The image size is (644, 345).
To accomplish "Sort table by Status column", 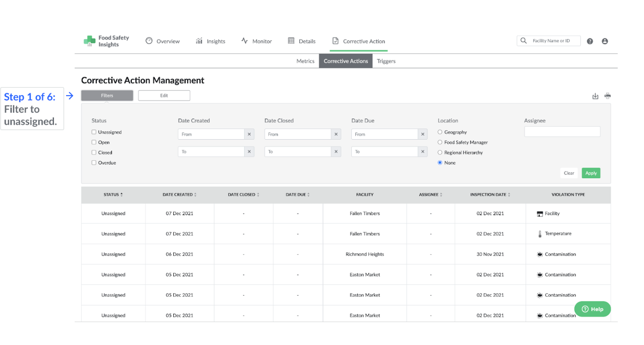I will (x=113, y=195).
